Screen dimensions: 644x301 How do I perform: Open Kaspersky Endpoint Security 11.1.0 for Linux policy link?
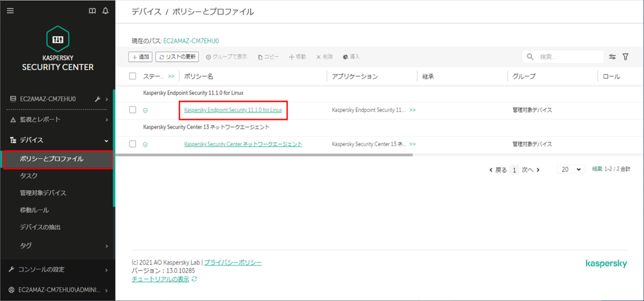click(233, 110)
